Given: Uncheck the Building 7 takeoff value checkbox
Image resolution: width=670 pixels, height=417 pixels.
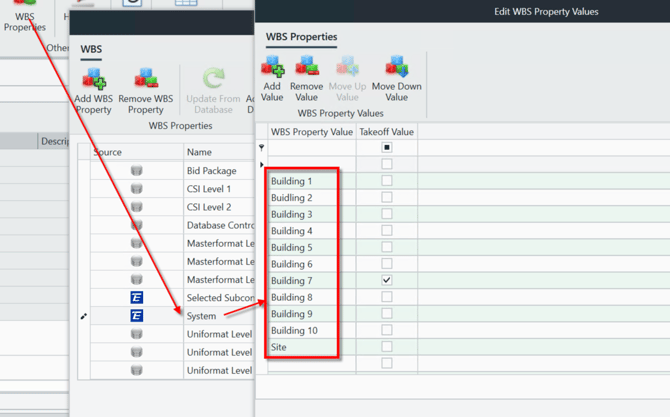Looking at the screenshot, I should pyautogui.click(x=387, y=280).
